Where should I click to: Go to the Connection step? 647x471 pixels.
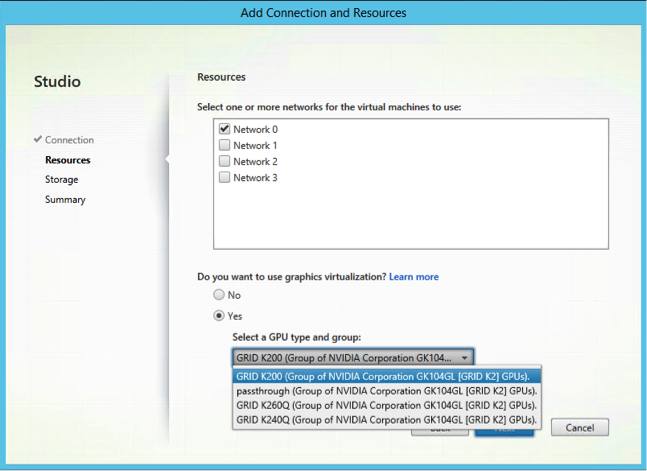click(69, 140)
